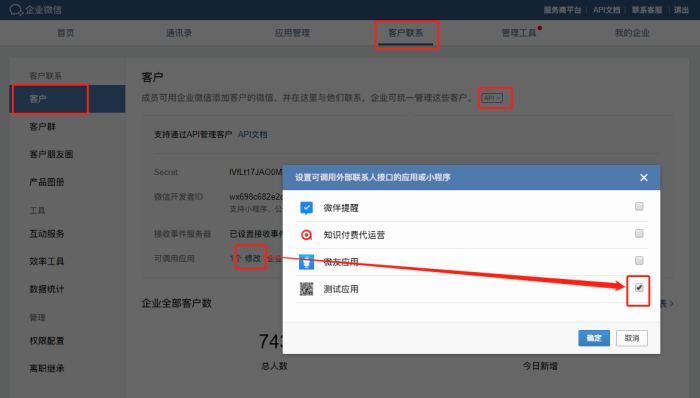Close the dialog with the X icon

(644, 178)
